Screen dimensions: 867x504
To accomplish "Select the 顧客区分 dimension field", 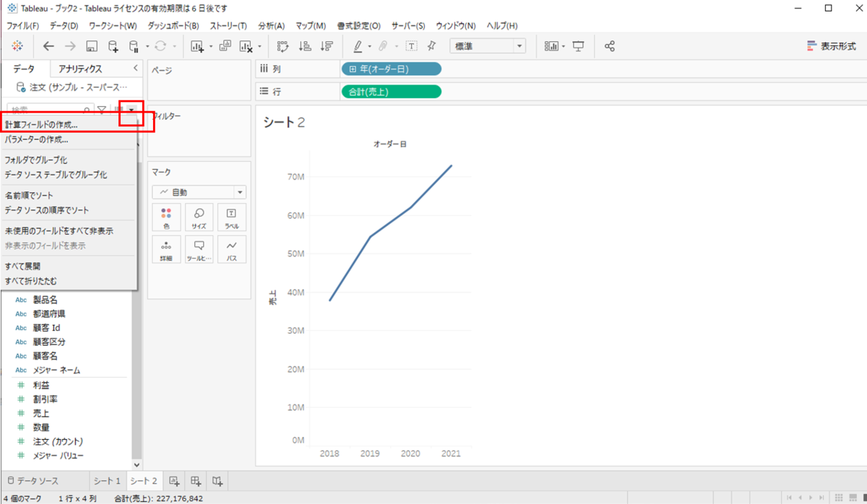I will pos(50,342).
